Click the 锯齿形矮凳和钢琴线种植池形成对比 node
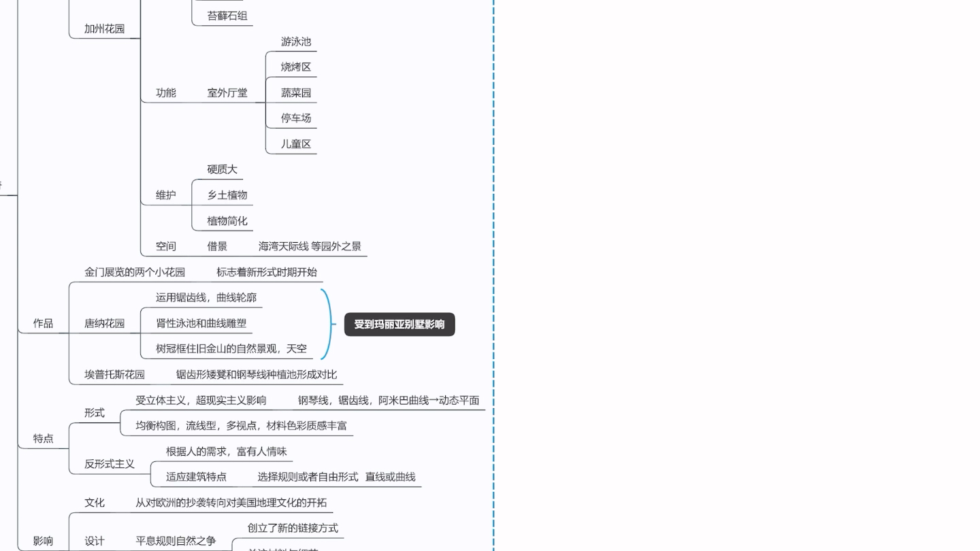980x551 pixels. 257,374
